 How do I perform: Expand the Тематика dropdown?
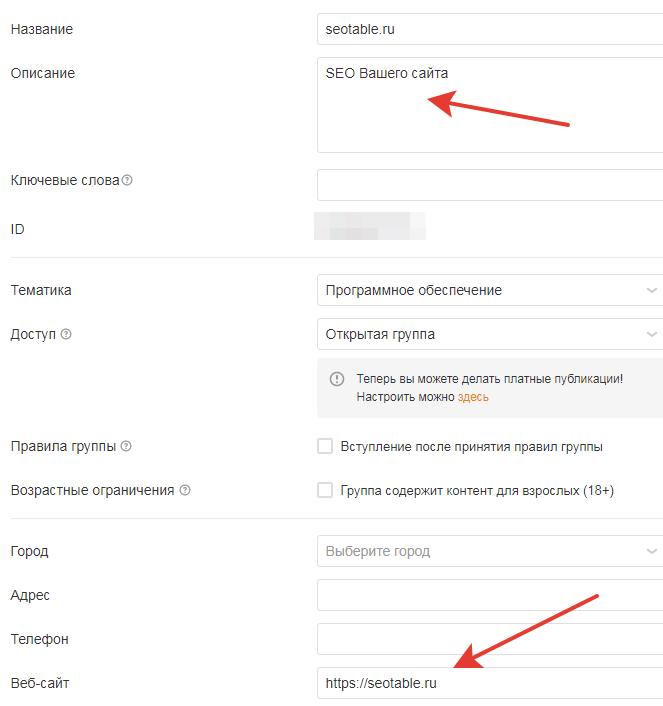(490, 290)
